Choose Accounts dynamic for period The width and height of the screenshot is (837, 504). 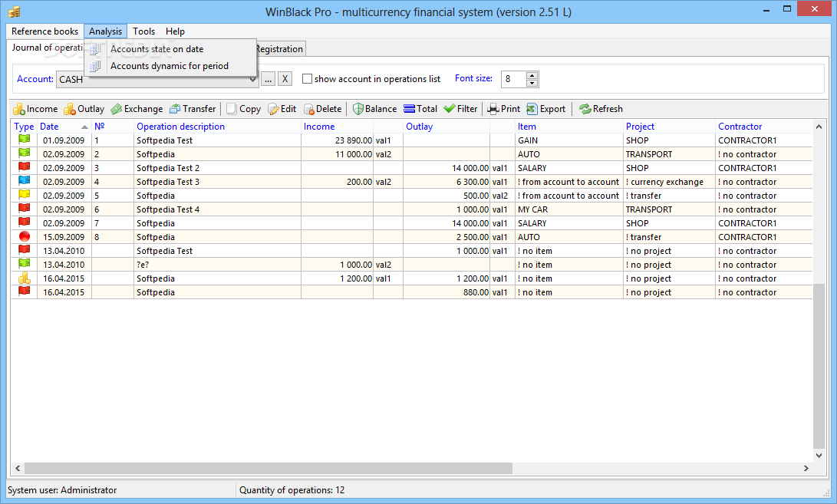click(x=170, y=66)
